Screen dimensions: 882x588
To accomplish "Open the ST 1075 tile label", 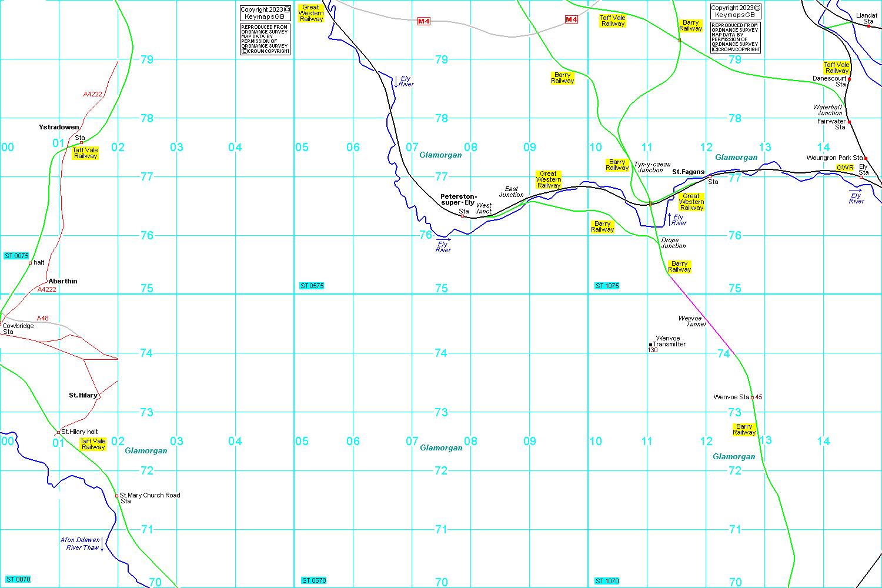I will (607, 286).
